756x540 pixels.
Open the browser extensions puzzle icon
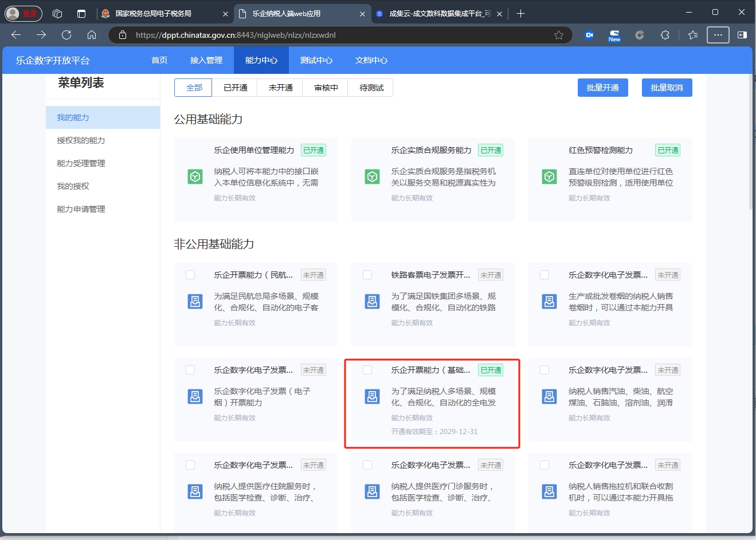click(x=665, y=35)
